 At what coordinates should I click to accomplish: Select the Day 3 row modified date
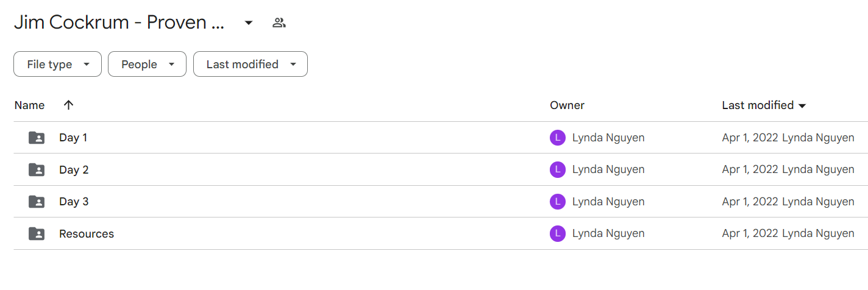pos(750,202)
